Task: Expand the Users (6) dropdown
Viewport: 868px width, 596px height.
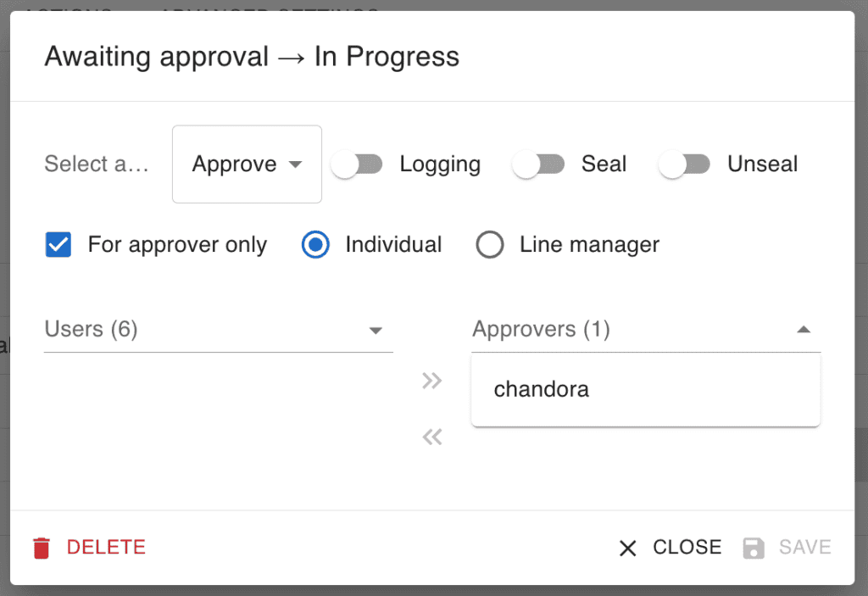Action: 219,330
